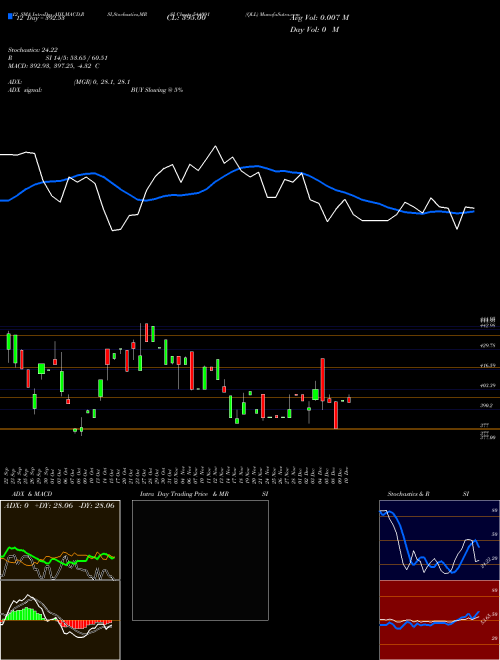Click the 429.78 price axis label
Screen dimensions: 500x660
point(488,345)
